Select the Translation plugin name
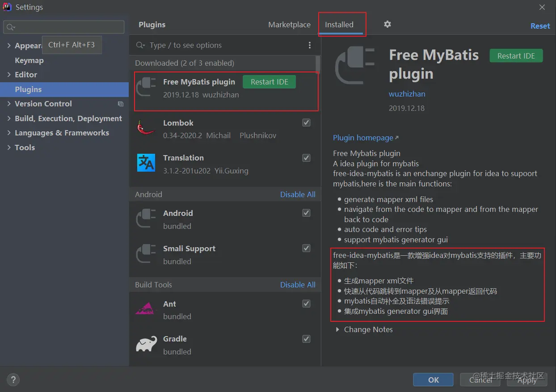This screenshot has width=556, height=392. coord(183,158)
